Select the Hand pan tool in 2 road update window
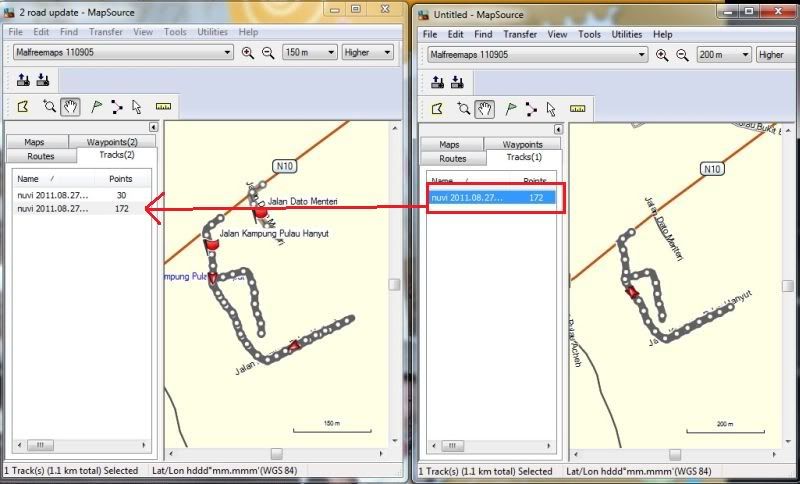 tap(70, 107)
